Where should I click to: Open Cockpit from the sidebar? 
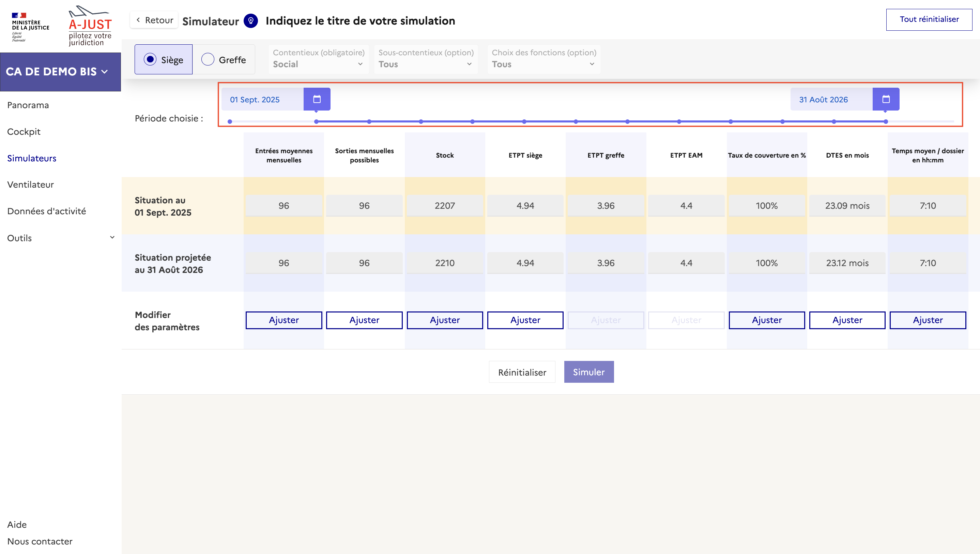[24, 132]
